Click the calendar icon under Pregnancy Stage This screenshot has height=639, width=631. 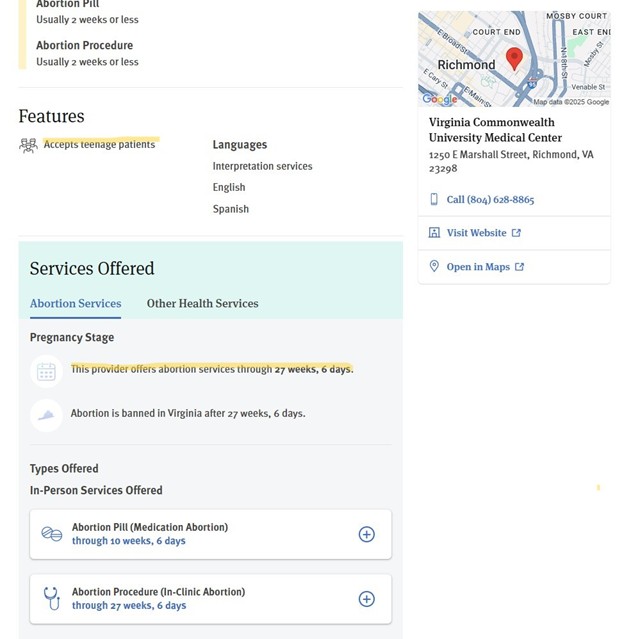tap(46, 371)
